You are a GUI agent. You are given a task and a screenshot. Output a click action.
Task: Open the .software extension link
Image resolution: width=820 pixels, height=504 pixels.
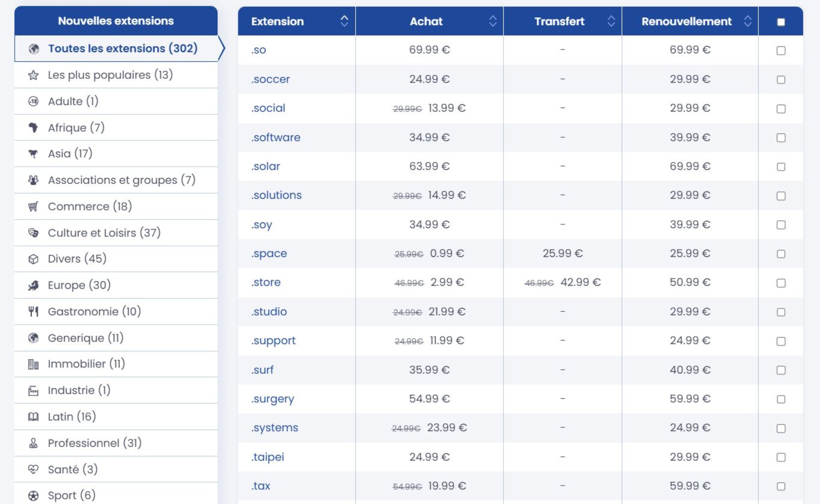click(276, 137)
